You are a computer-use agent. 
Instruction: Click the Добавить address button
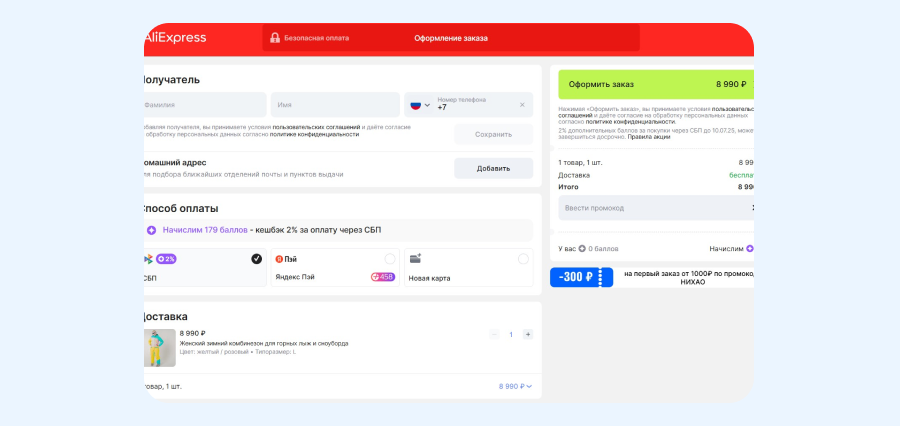coord(494,169)
